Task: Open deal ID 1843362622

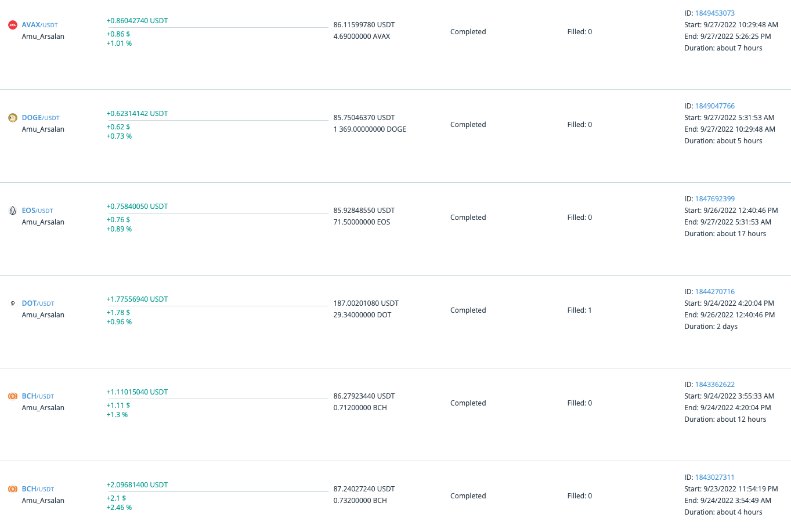Action: click(715, 385)
